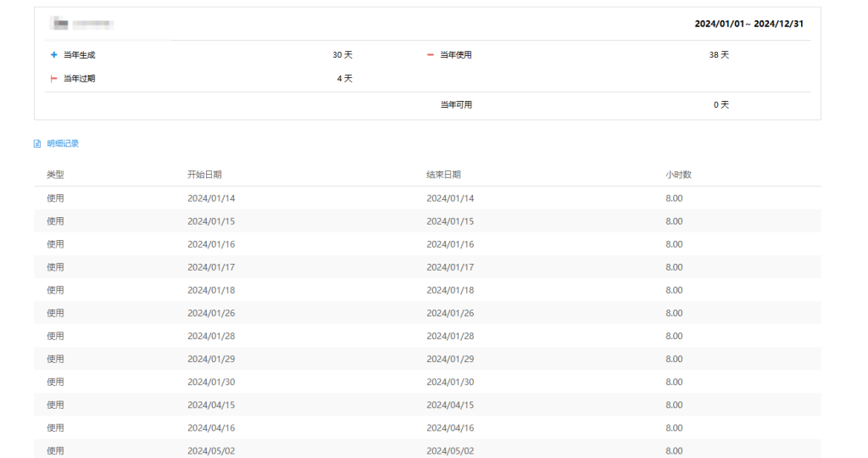Open the 明细记录 detail records link

click(63, 144)
